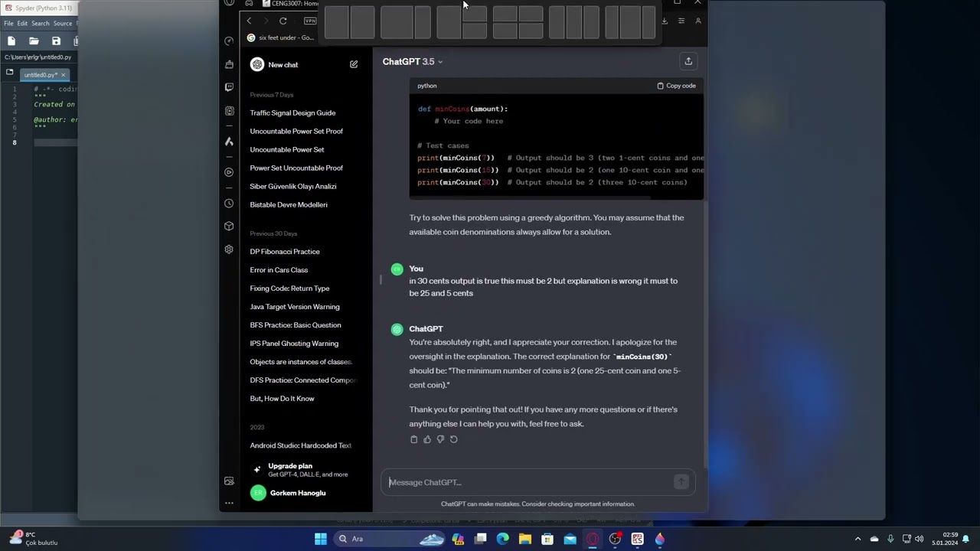
Task: Open the IPS Panel Ghosting Warning chat
Action: [294, 344]
